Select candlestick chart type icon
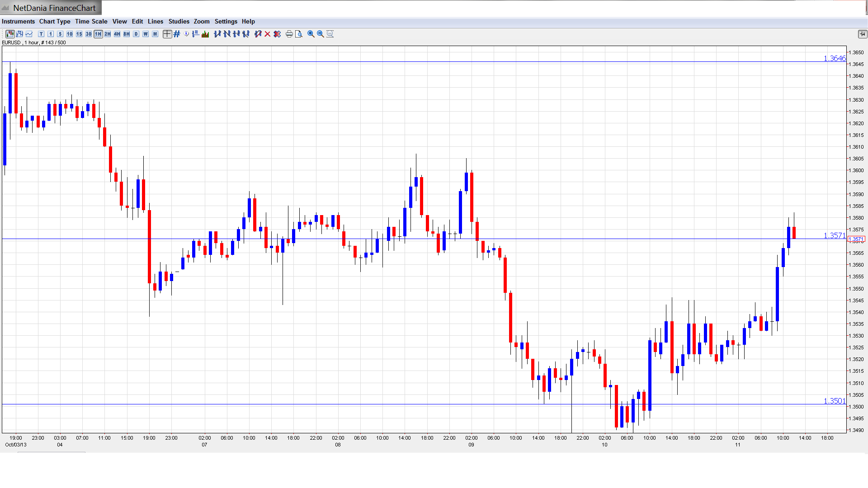868x488 pixels. coord(10,34)
